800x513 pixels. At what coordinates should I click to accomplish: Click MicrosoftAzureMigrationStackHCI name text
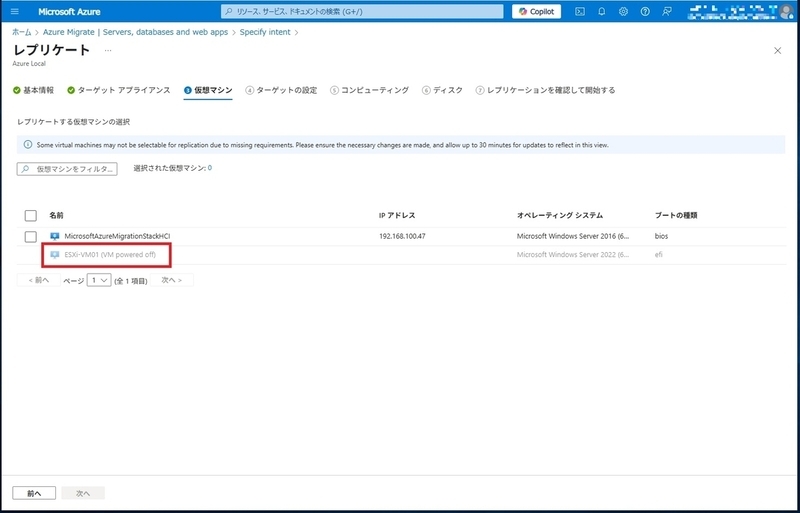click(x=117, y=236)
